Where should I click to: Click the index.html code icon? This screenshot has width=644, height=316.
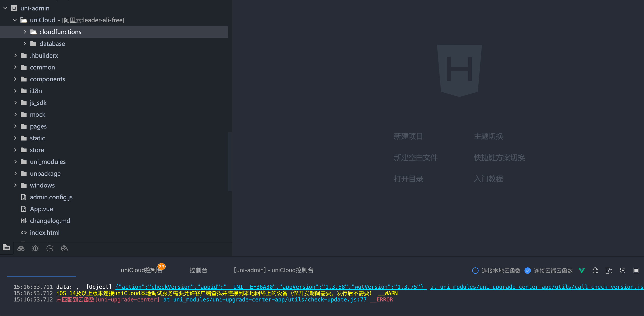23,232
